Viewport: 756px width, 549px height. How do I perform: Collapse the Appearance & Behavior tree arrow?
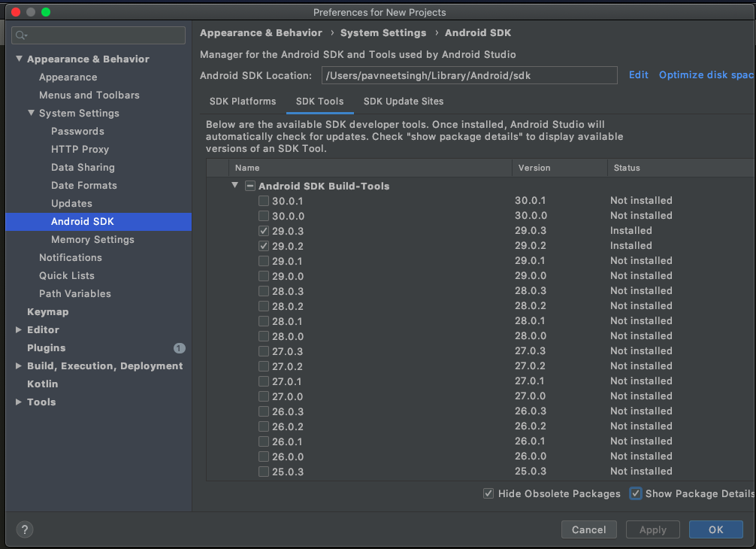coord(19,59)
